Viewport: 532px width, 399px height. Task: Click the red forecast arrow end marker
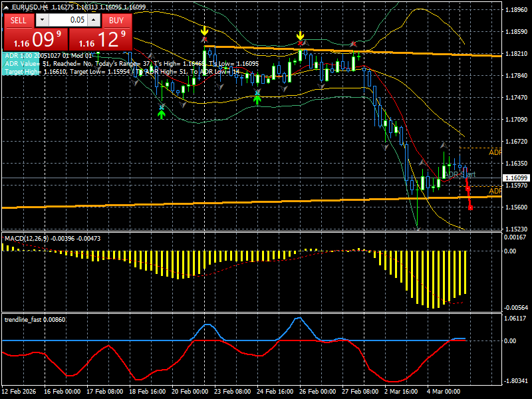click(471, 207)
